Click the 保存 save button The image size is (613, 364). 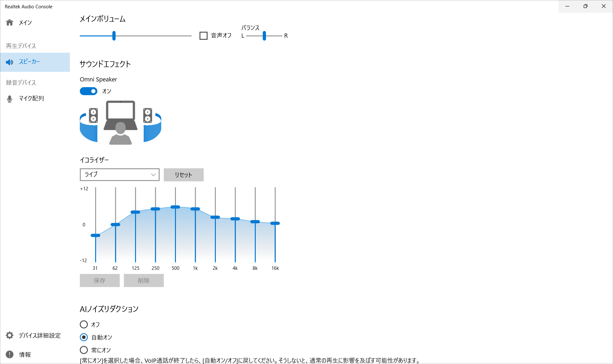99,280
